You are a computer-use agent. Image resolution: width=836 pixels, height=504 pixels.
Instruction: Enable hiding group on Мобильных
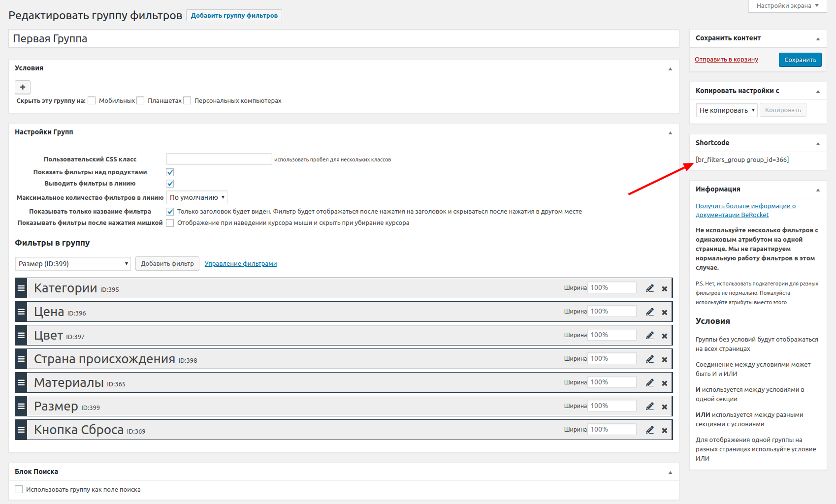tap(92, 101)
